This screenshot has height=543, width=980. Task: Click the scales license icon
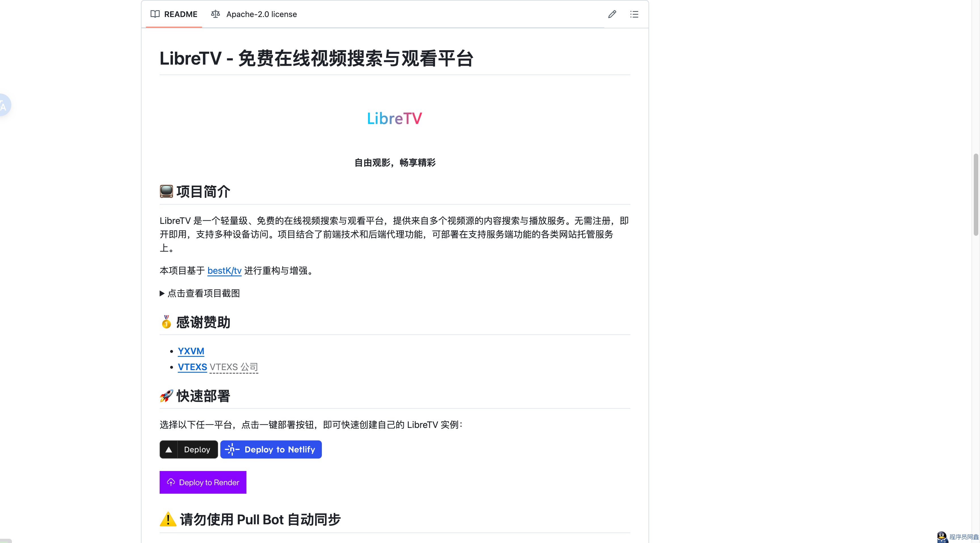215,14
